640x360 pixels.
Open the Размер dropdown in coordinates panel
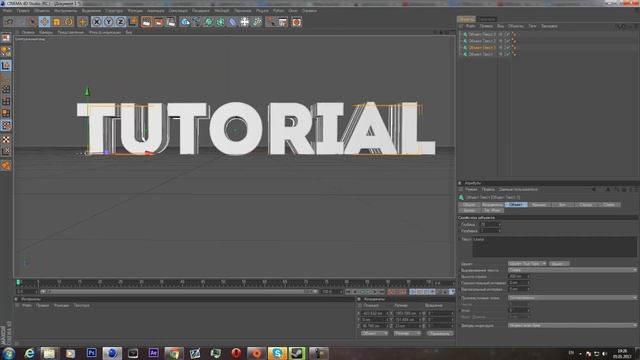(407, 333)
